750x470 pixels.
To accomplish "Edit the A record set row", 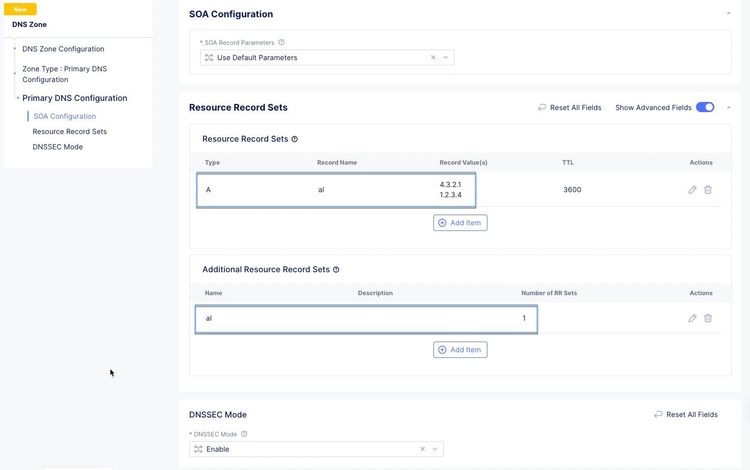I will click(x=692, y=189).
